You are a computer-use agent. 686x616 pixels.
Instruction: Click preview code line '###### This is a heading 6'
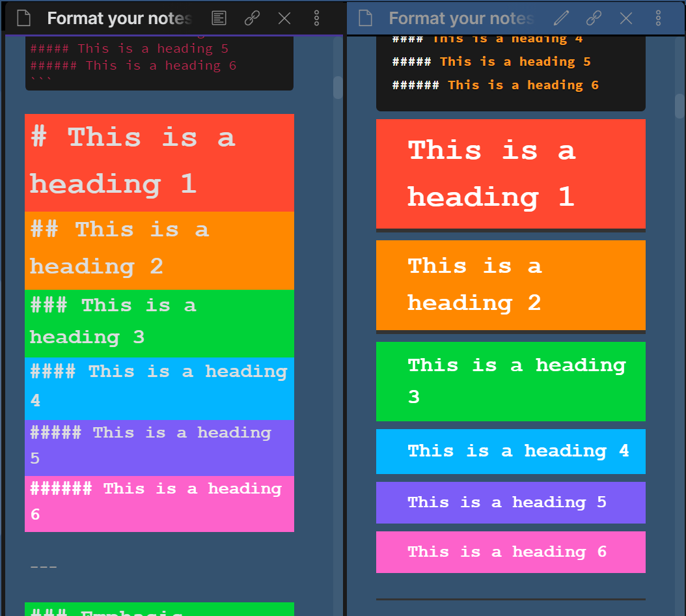495,85
